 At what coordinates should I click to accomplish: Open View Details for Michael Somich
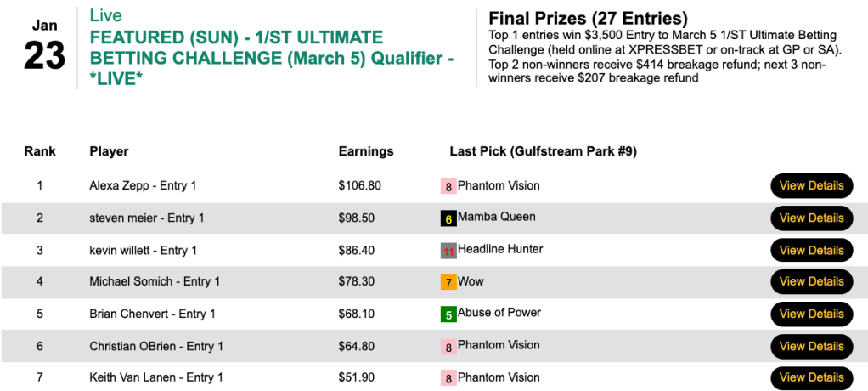[x=811, y=282]
